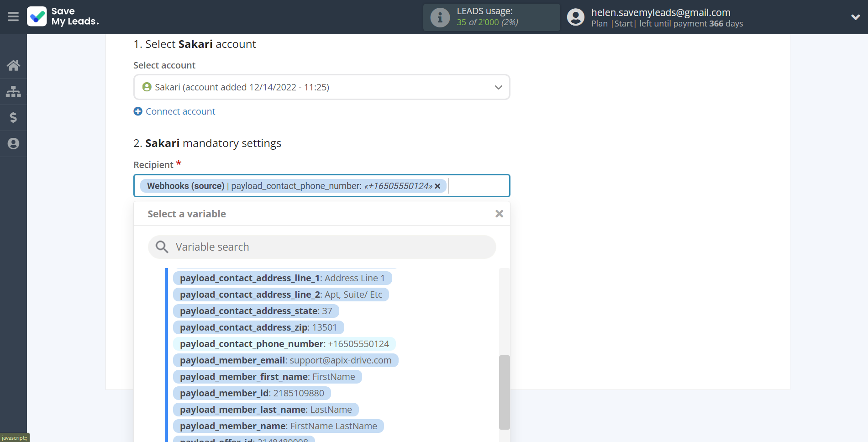Expand the account menu chevron
Screen dimensions: 868x442
pyautogui.click(x=856, y=17)
